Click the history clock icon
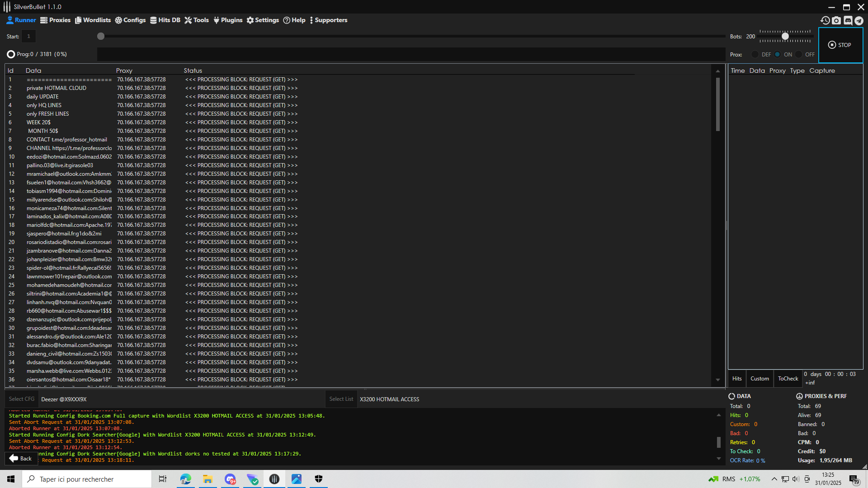Viewport: 868px width, 488px height. [825, 20]
